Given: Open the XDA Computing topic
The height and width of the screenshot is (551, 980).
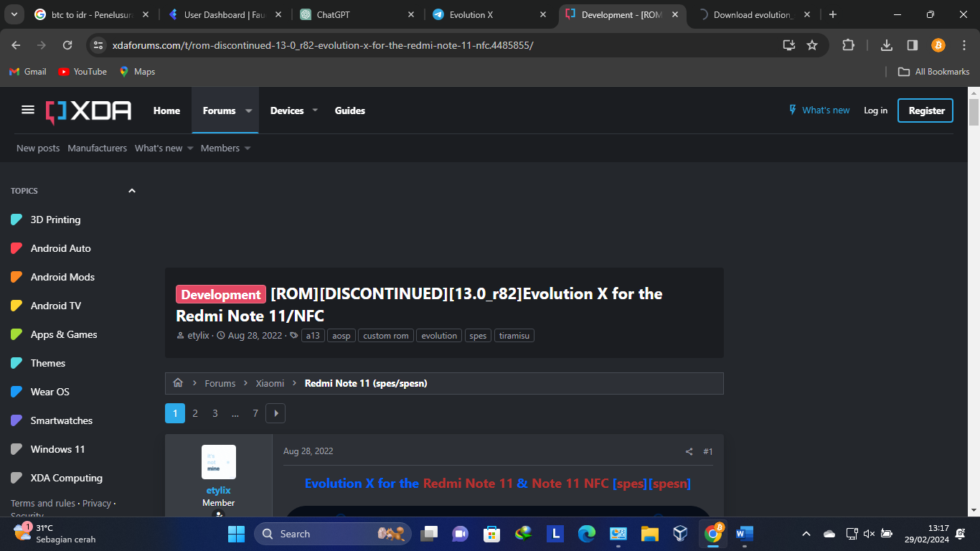Looking at the screenshot, I should pos(66,478).
